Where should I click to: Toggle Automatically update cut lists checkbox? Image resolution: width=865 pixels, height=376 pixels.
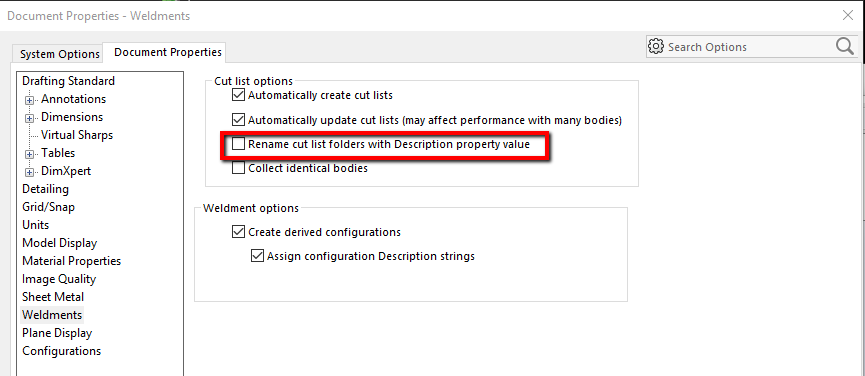pyautogui.click(x=238, y=120)
